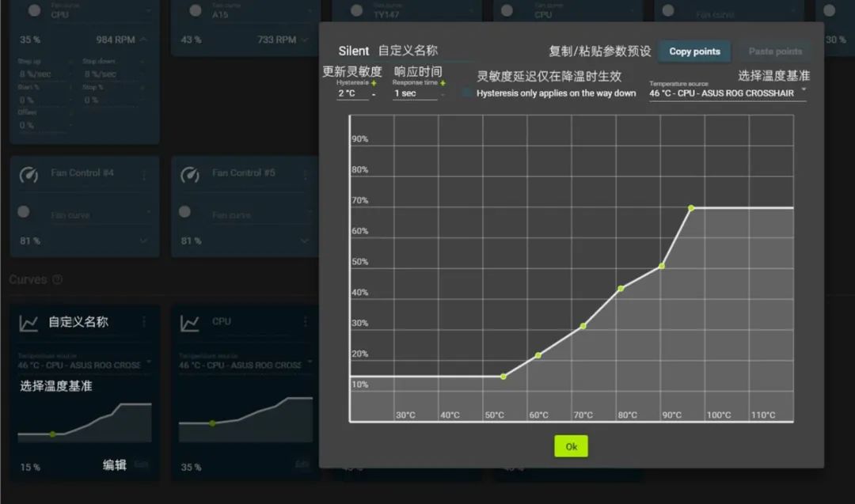Click the Copy points button
Screen dimensions: 855x504
[693, 51]
